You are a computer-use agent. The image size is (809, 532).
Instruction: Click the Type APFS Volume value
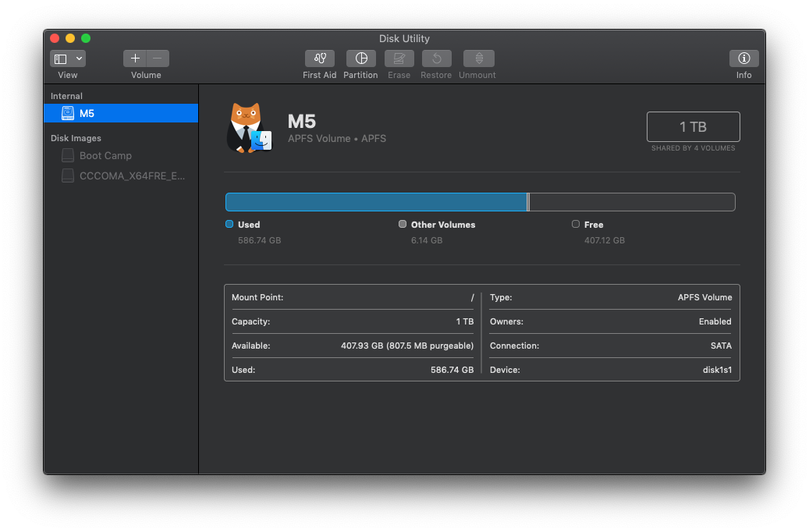[704, 297]
